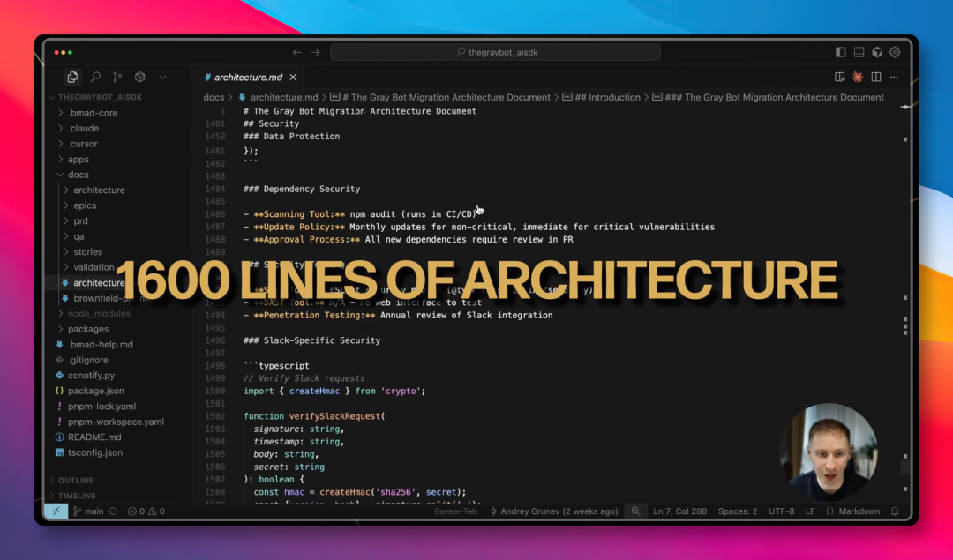Open the notifications bell icon
953x560 pixels.
pyautogui.click(x=895, y=511)
